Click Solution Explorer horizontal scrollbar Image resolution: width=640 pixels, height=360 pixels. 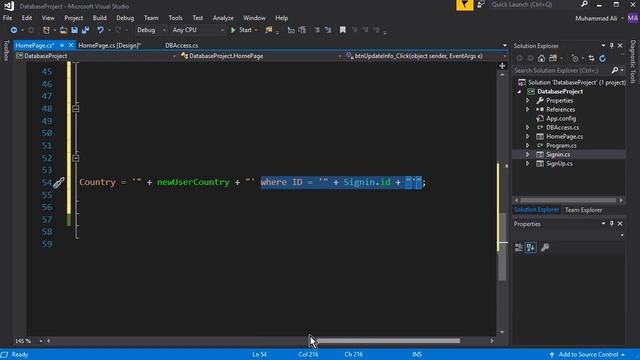[x=568, y=200]
